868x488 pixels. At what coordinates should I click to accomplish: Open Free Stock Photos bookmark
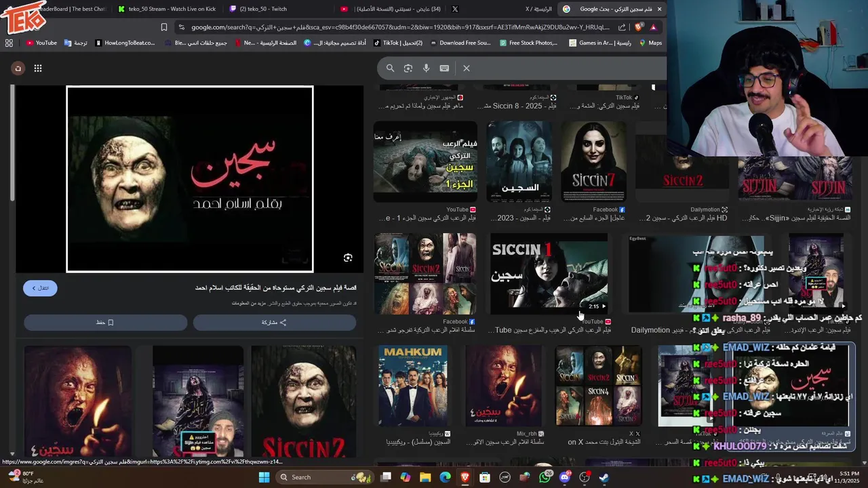coord(529,43)
